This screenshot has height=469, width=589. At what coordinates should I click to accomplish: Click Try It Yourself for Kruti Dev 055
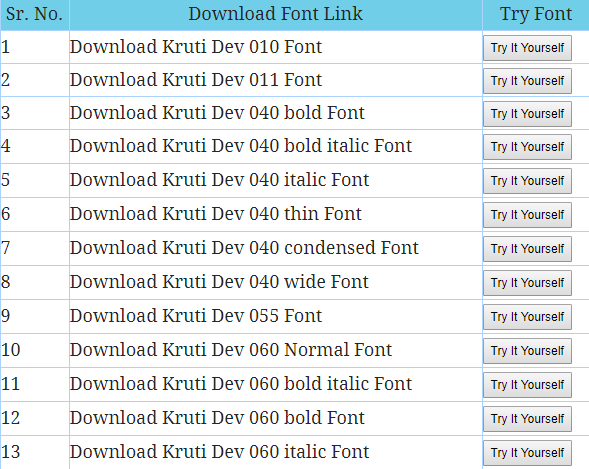(x=527, y=317)
